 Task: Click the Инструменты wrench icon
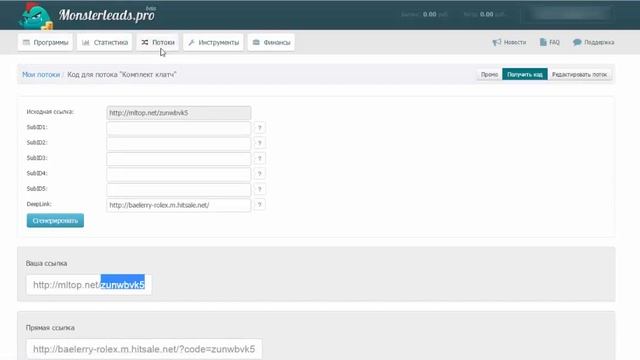191,42
